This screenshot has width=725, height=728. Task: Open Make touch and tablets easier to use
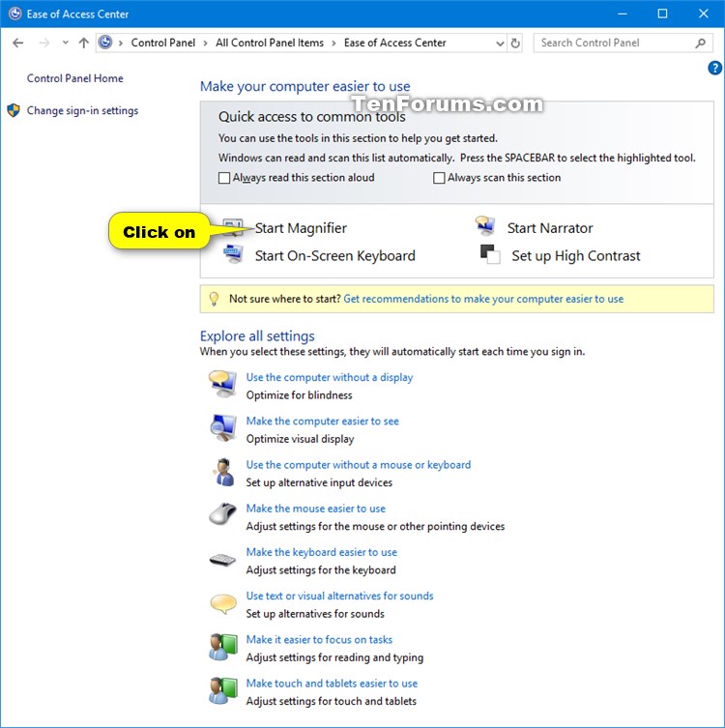click(x=332, y=683)
